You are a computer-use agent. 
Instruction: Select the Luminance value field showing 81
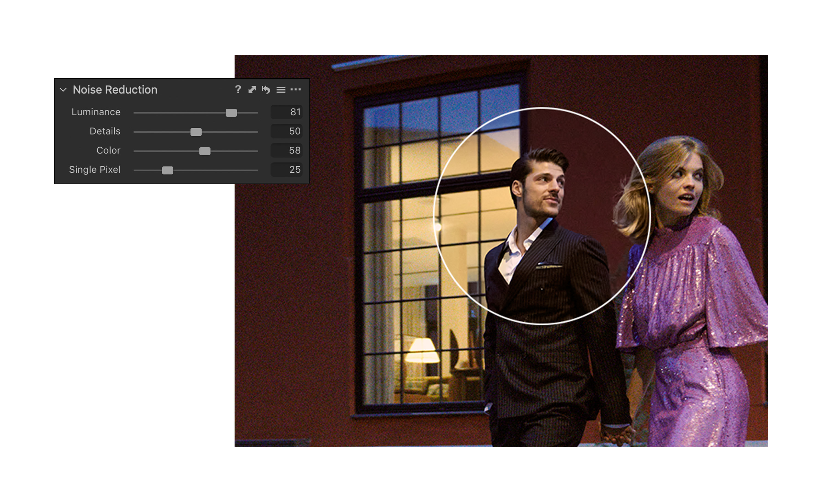(x=287, y=112)
